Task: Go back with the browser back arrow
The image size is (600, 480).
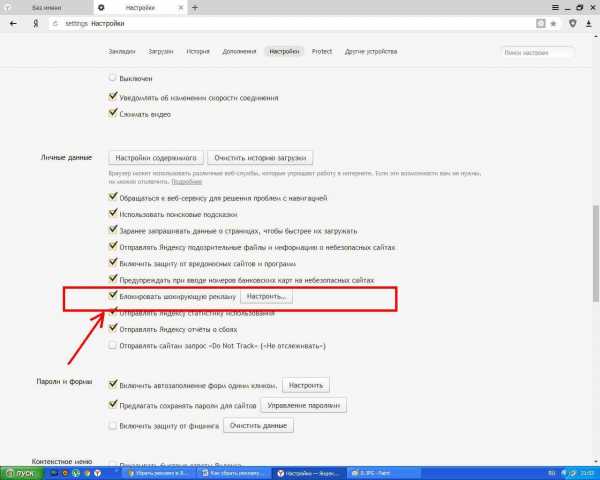Action: 13,23
